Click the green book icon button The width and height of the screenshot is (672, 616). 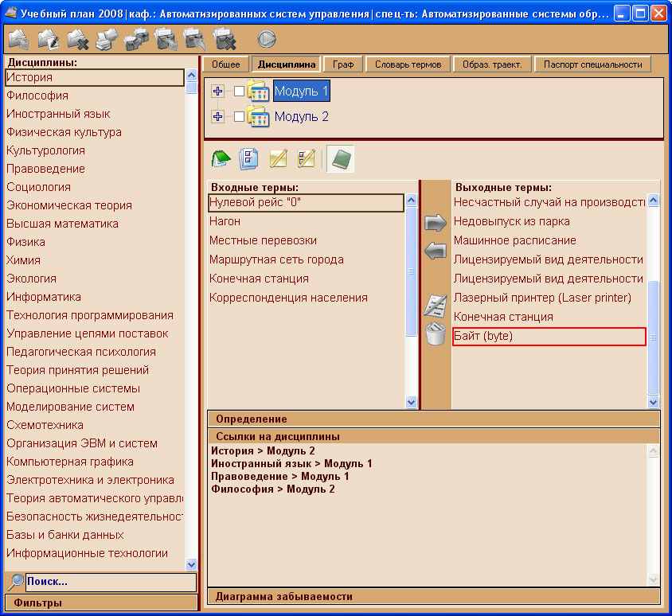click(340, 158)
